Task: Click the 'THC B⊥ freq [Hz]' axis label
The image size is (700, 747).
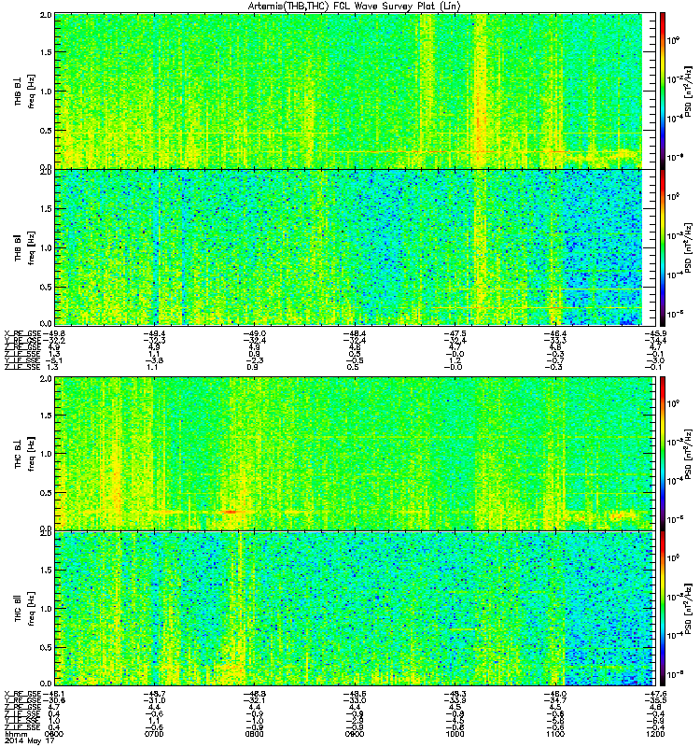Action: (24, 454)
